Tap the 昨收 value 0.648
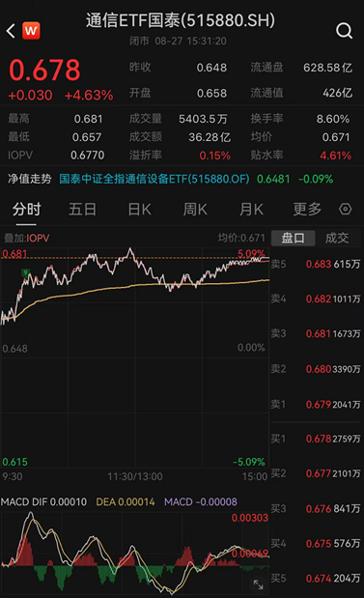 [211, 68]
